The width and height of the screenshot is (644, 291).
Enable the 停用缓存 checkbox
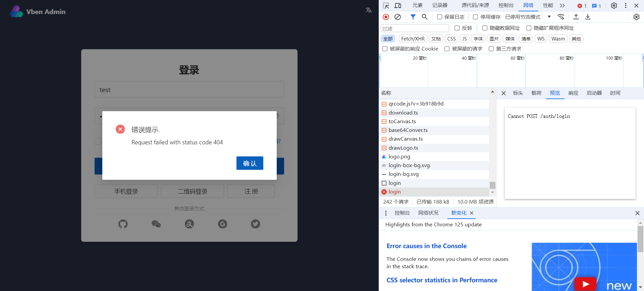pos(475,17)
